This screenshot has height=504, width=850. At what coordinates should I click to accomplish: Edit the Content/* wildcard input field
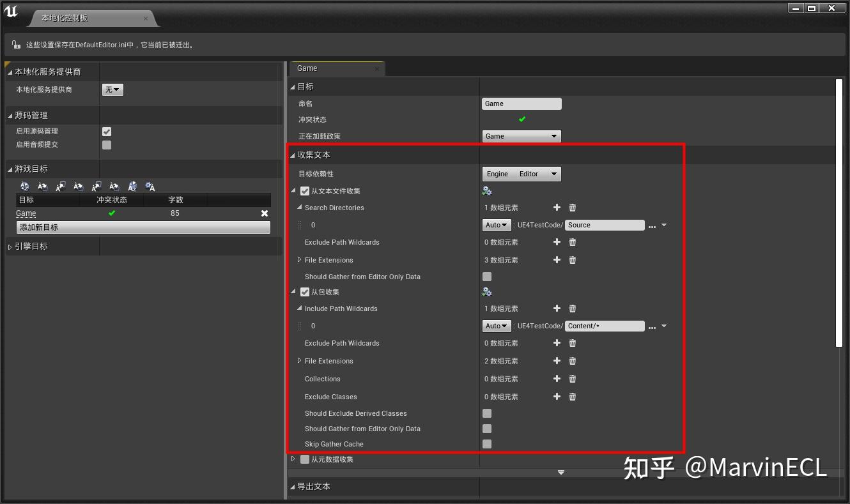(x=605, y=326)
